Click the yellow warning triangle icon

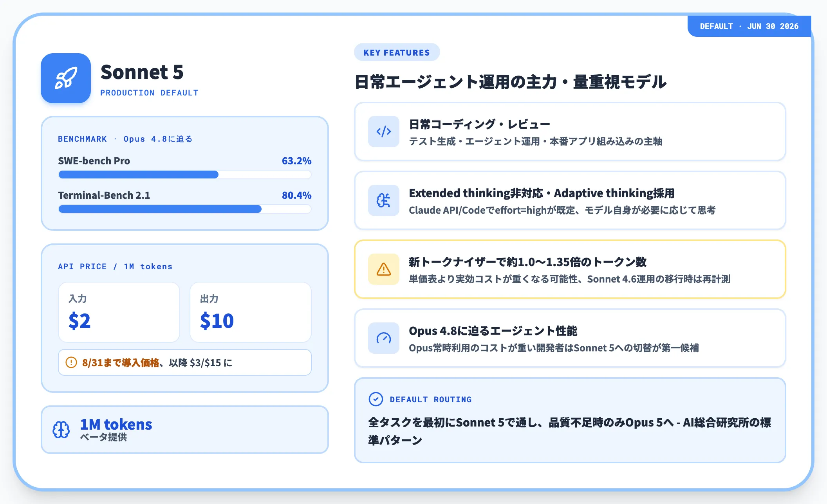[384, 269]
